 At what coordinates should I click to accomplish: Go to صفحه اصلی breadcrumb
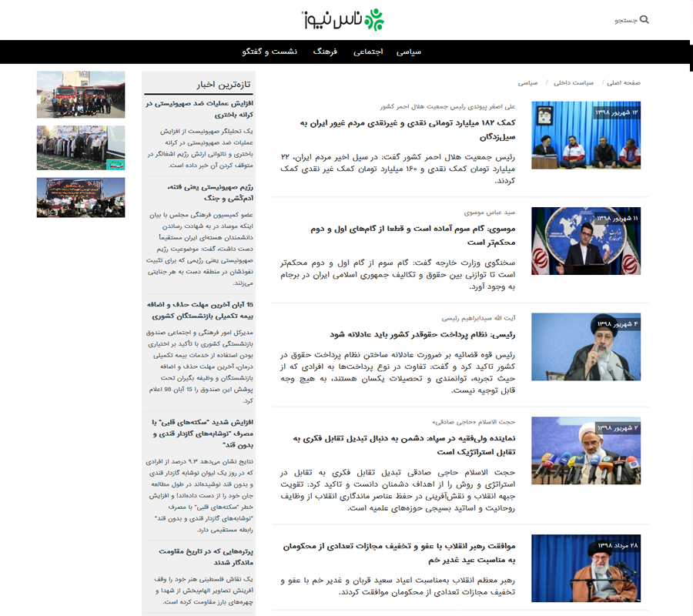coord(623,82)
